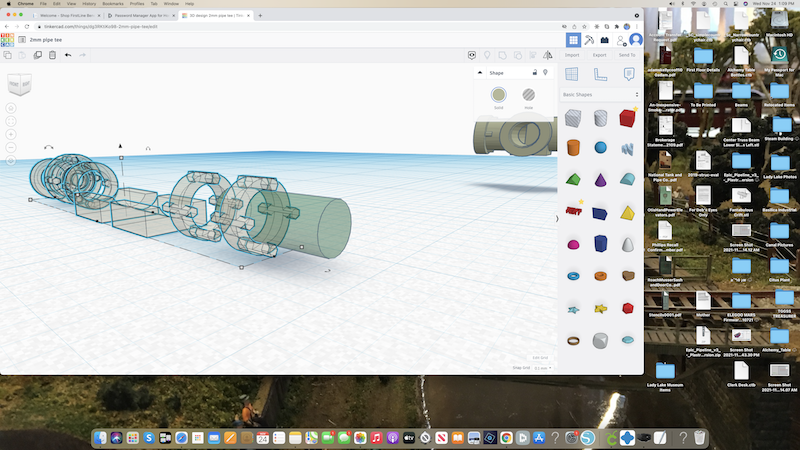Toggle the shape lock icon
This screenshot has width=800, height=450.
pos(534,73)
